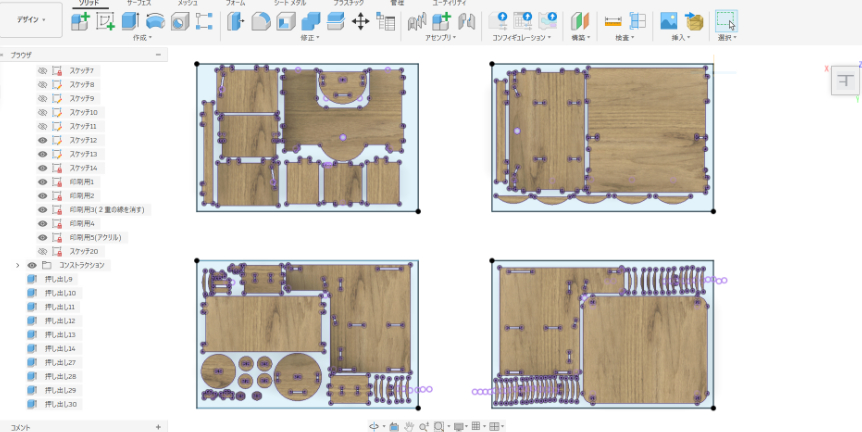Collapse the ブラウザ panel with minus button
The width and height of the screenshot is (862, 432).
click(x=158, y=55)
